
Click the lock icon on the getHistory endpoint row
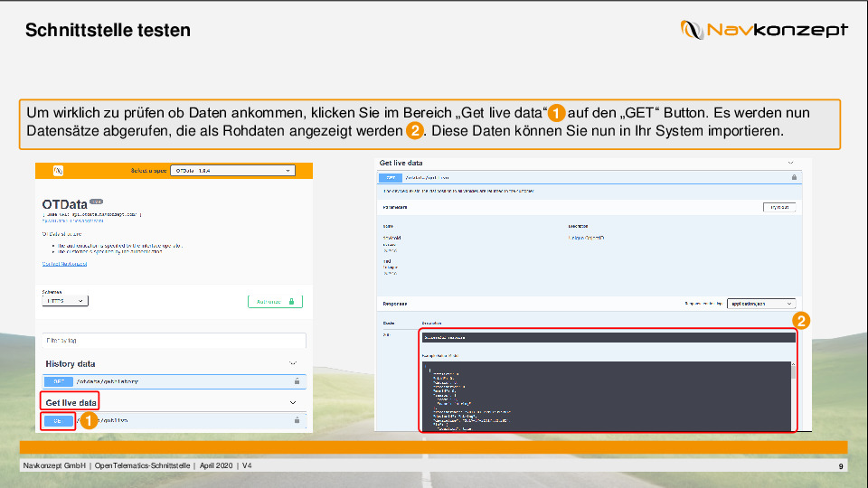point(296,382)
